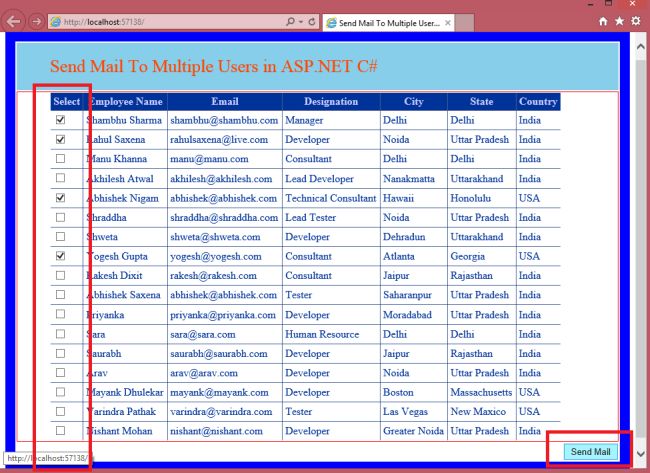This screenshot has height=473, width=650.
Task: Tick the Shweta row checkbox
Action: [61, 236]
